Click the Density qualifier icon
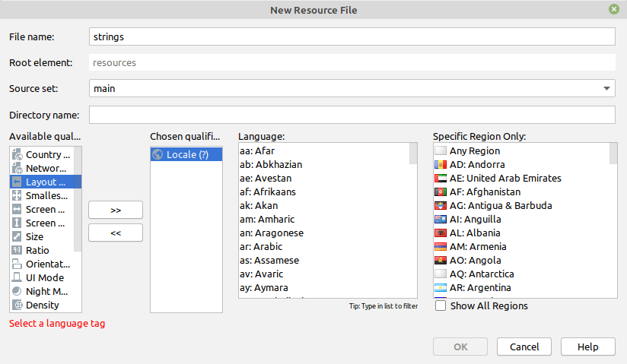627x364 pixels. 18,305
